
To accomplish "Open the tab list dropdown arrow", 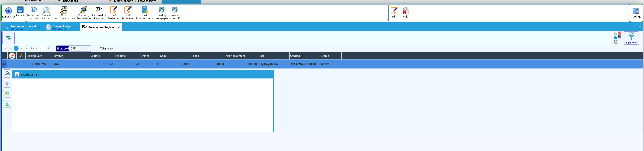I will [640, 27].
